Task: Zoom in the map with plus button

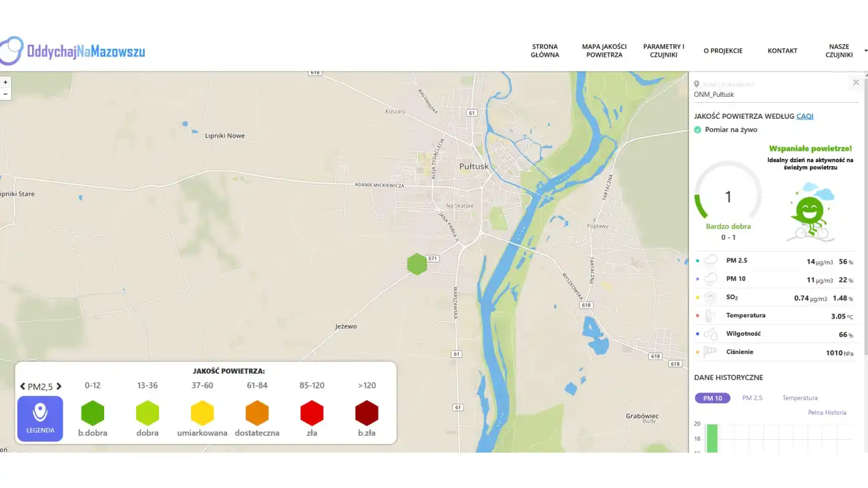Action: tap(5, 82)
